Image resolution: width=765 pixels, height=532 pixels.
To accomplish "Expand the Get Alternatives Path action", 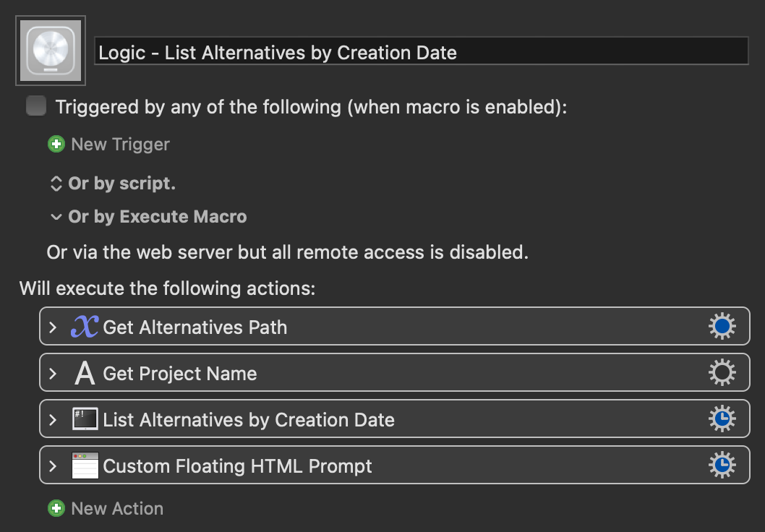I will [x=54, y=327].
